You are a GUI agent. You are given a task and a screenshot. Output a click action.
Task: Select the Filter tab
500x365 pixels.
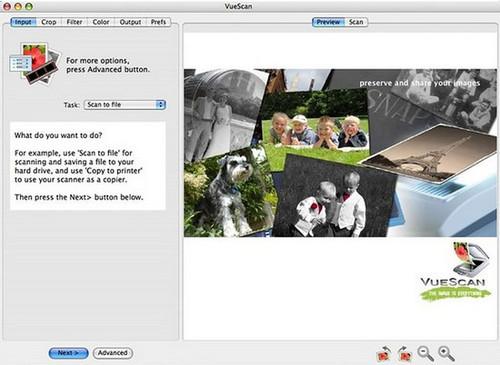click(74, 22)
